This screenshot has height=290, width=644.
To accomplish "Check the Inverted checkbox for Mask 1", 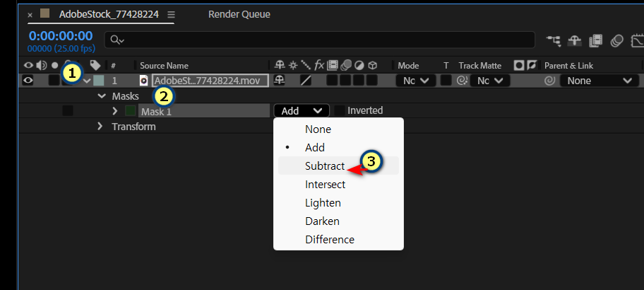I will tap(340, 110).
